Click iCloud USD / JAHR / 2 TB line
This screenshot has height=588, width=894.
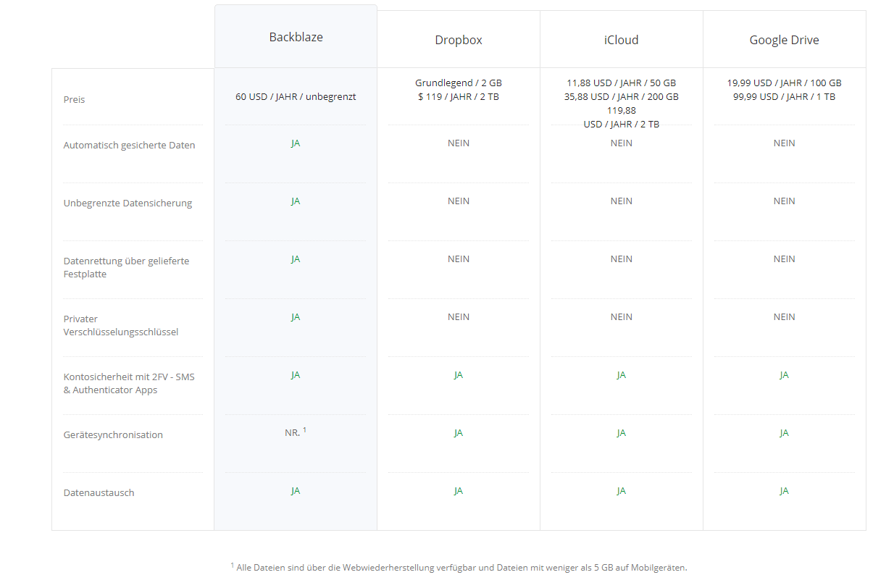pyautogui.click(x=622, y=124)
